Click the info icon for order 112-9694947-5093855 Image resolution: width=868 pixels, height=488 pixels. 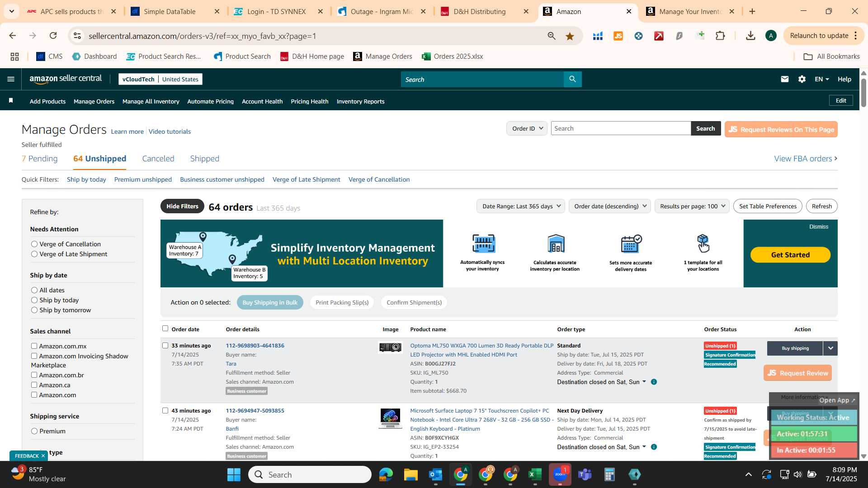point(654,447)
